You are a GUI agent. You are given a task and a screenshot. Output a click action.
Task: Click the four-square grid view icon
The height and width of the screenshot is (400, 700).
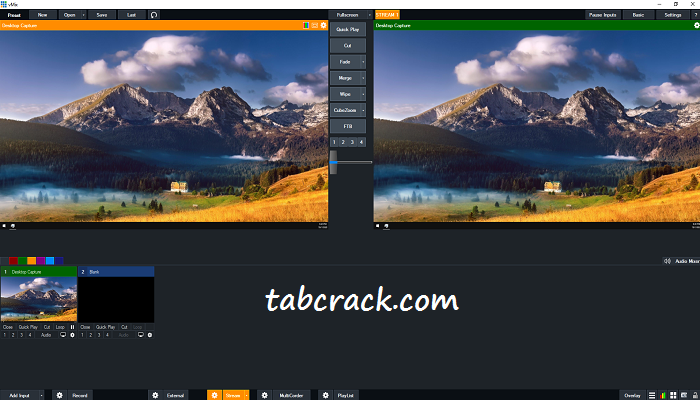pyautogui.click(x=673, y=396)
